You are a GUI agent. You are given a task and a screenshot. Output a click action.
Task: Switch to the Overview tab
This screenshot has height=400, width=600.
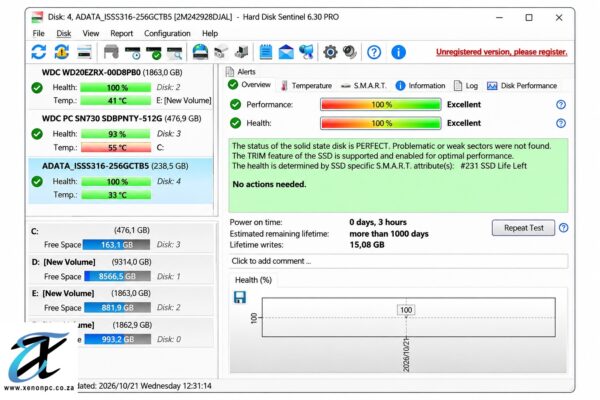(x=249, y=85)
